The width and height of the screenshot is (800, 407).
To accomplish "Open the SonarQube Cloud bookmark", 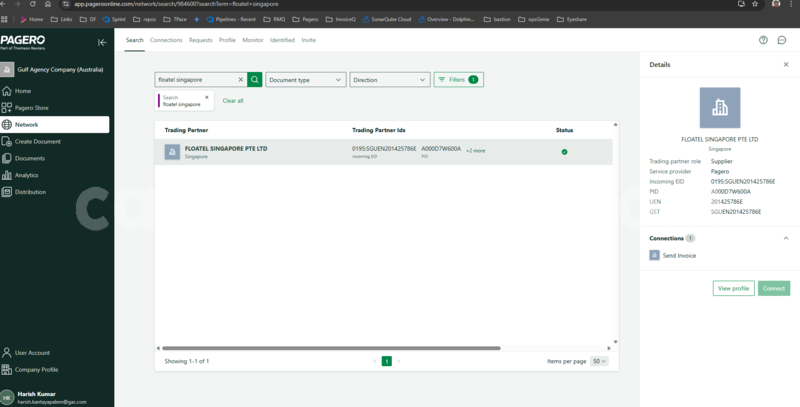I will [x=387, y=19].
